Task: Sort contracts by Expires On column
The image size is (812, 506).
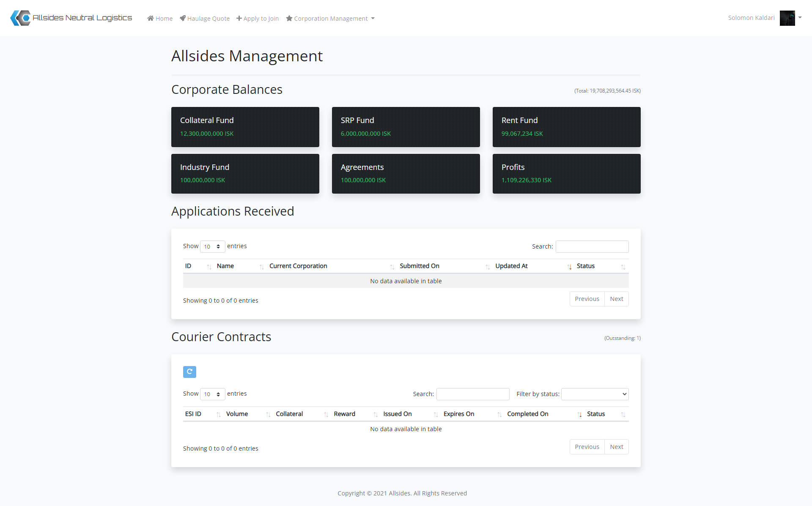Action: coord(459,414)
